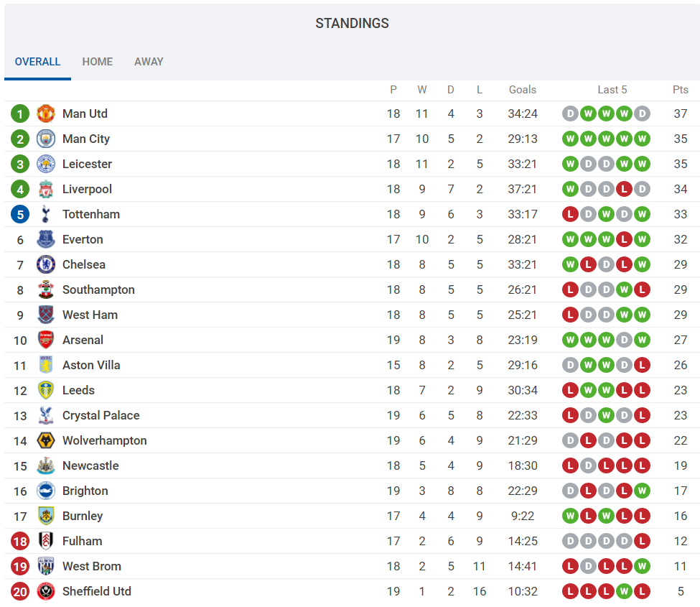Screen dimensions: 700x607
Task: Select the Tottenham cockerel crest
Action: click(x=45, y=214)
